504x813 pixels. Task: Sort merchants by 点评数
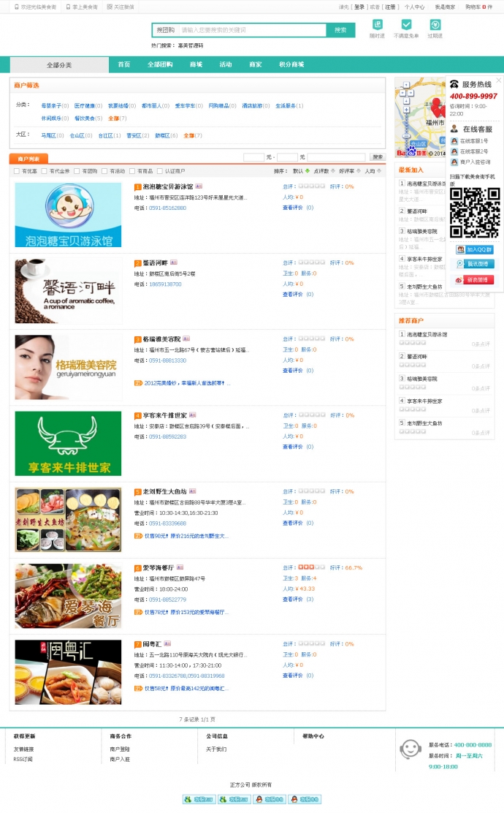324,171
